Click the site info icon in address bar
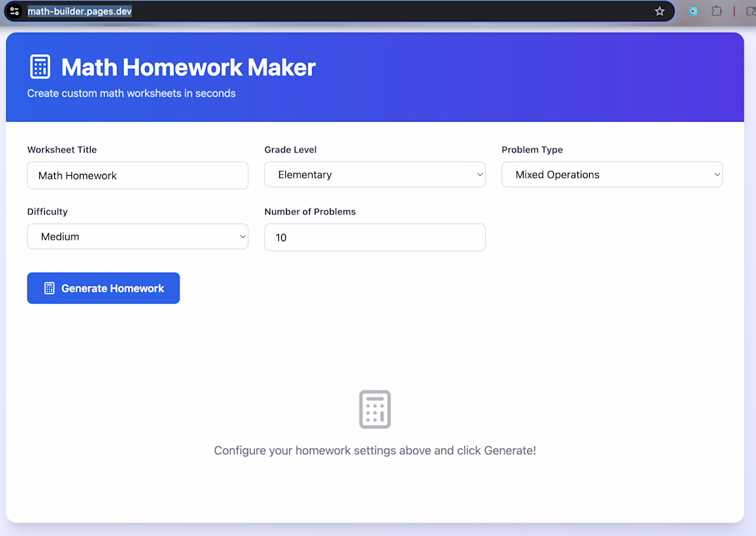This screenshot has width=756, height=536. (x=14, y=11)
